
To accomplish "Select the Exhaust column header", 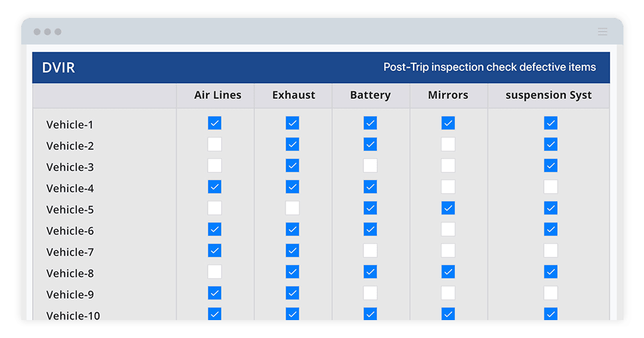I will coord(293,95).
